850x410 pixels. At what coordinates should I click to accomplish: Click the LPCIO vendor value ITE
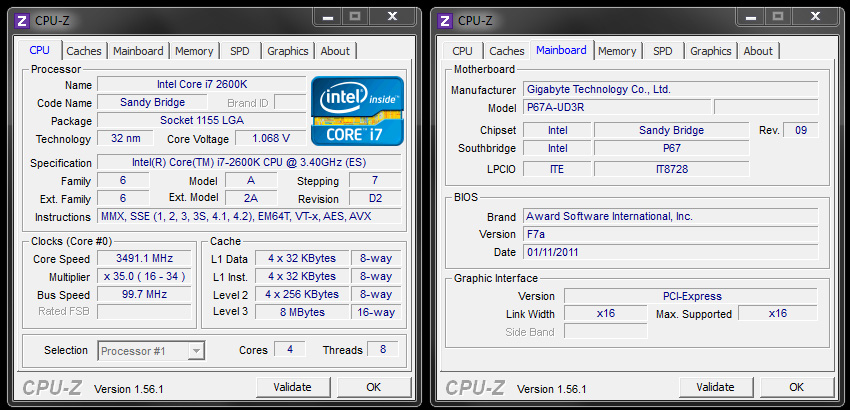(x=557, y=169)
